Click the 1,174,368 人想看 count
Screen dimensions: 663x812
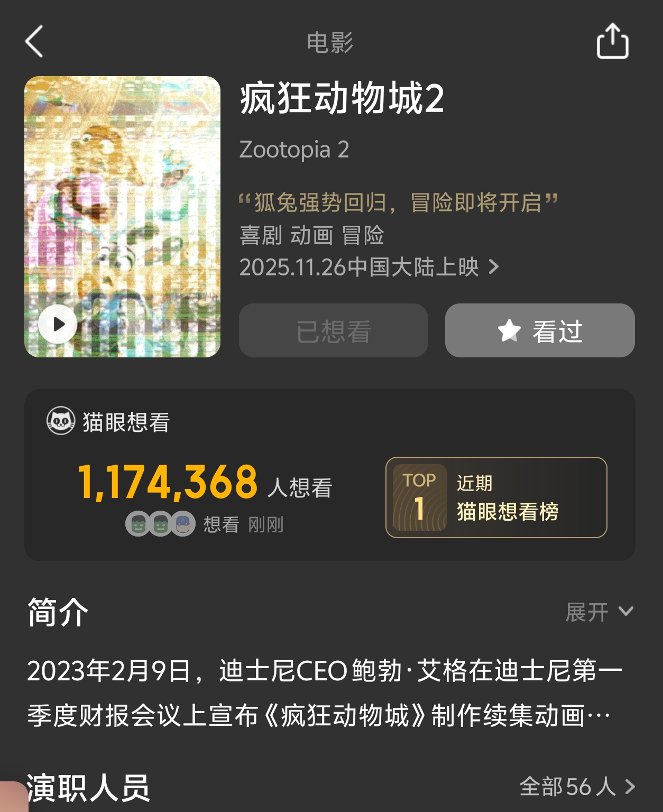[x=205, y=482]
